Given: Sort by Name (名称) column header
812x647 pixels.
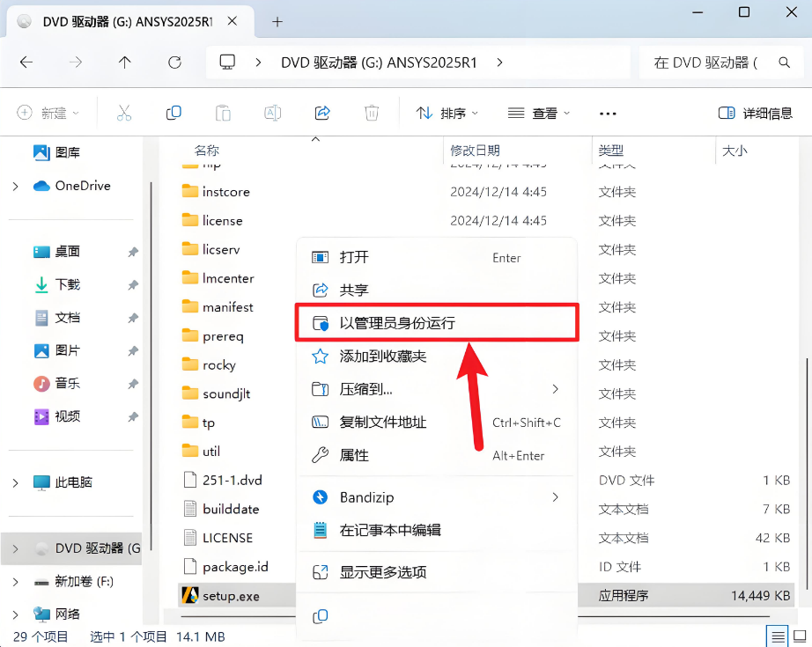Looking at the screenshot, I should (207, 151).
